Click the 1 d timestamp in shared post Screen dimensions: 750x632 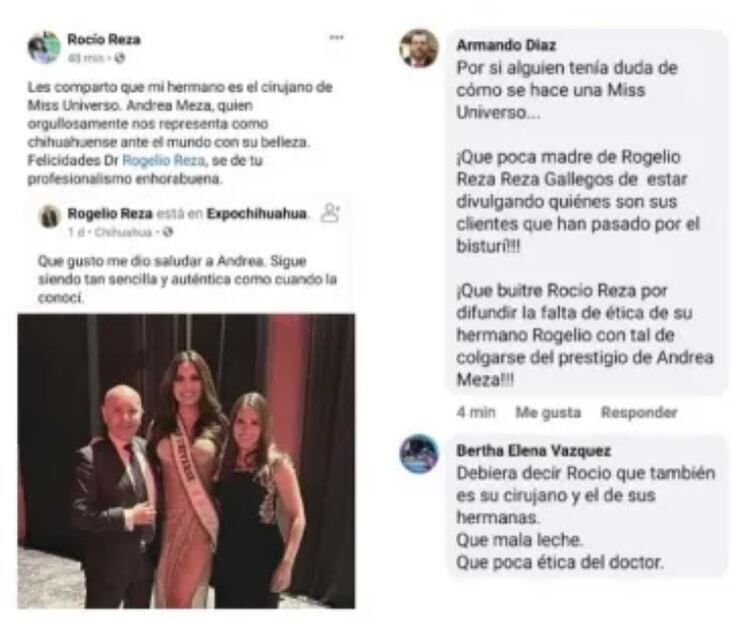click(x=73, y=233)
